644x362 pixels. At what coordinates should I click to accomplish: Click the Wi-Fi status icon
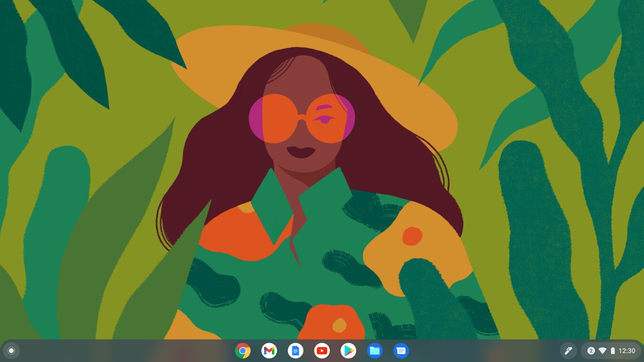click(x=603, y=351)
